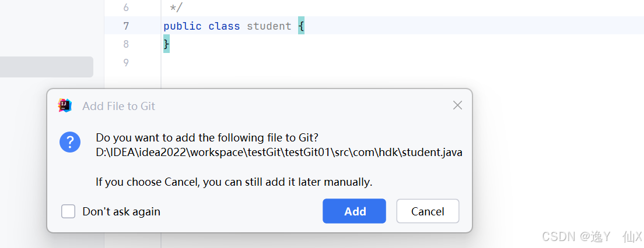Click the Don't ask again label text
Screen dimensions: 644x248
coord(121,211)
